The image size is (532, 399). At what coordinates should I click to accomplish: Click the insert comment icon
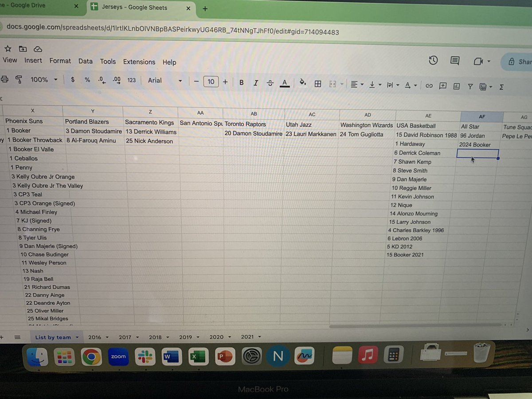[442, 86]
